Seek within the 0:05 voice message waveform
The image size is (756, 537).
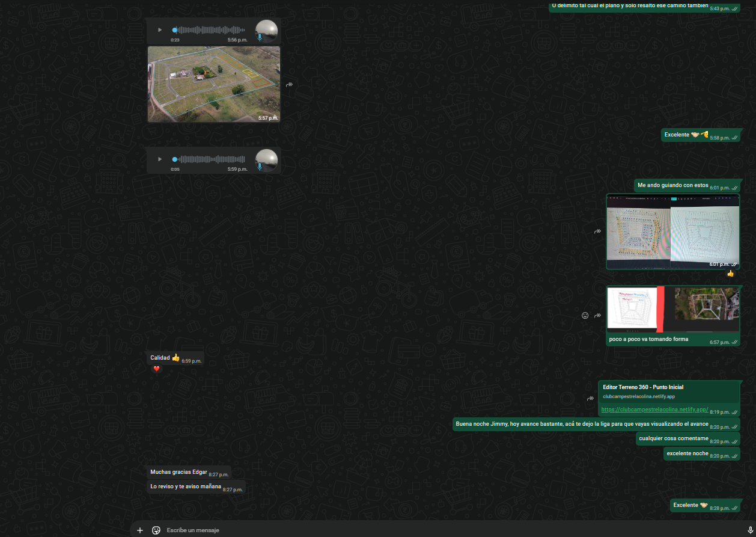[x=212, y=159]
